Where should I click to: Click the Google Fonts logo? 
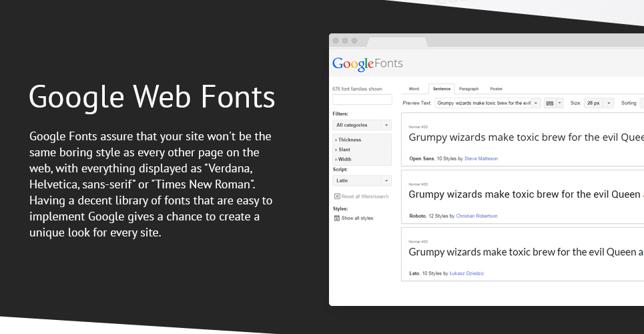(x=367, y=64)
